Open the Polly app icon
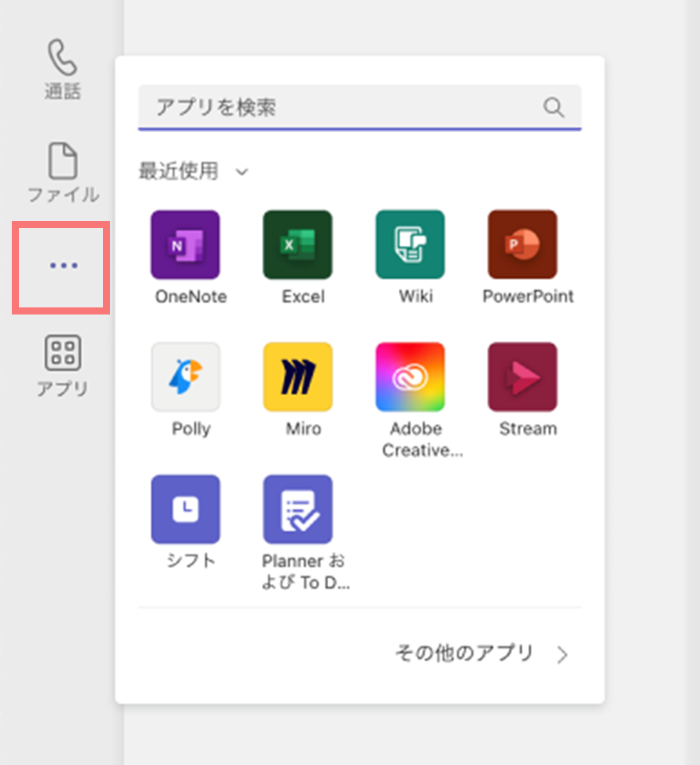 [x=186, y=377]
